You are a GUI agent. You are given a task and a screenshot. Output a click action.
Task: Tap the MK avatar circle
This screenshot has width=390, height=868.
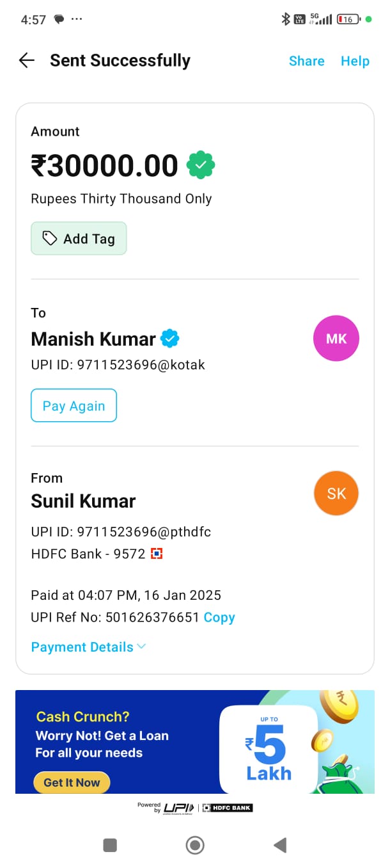(x=336, y=339)
